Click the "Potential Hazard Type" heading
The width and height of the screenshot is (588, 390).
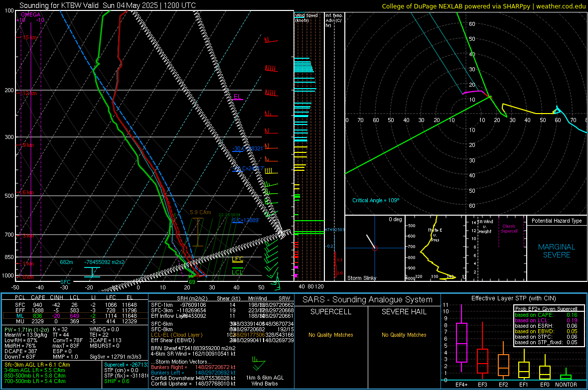557,221
